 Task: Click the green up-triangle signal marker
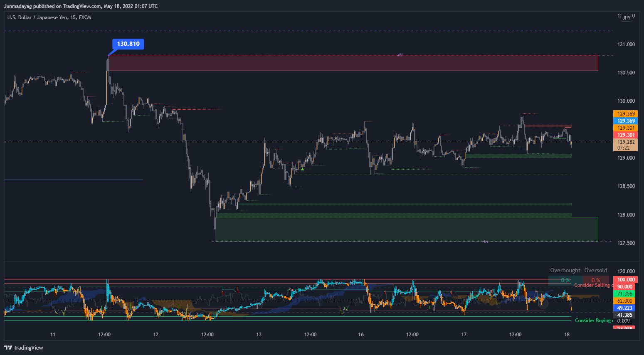(302, 169)
